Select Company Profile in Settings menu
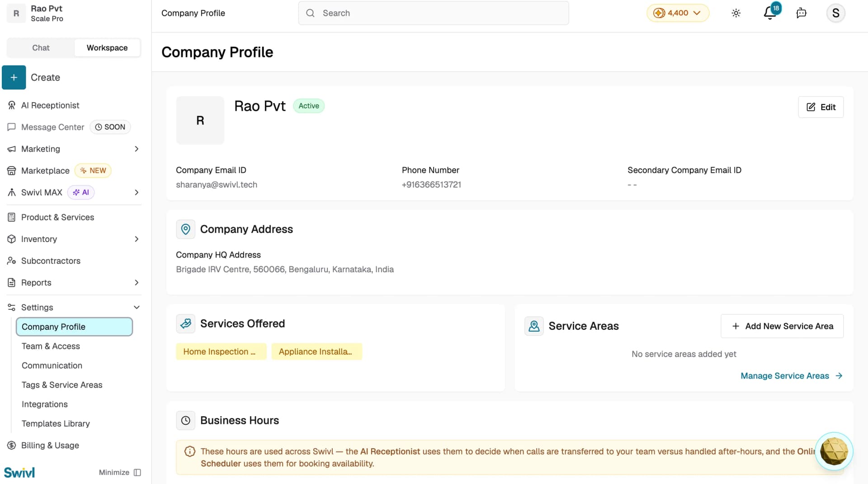This screenshot has height=484, width=868. 74,327
